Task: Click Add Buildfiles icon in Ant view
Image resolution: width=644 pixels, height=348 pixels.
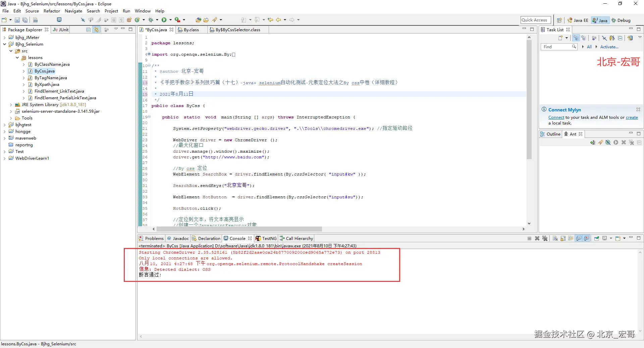Action: coord(593,142)
